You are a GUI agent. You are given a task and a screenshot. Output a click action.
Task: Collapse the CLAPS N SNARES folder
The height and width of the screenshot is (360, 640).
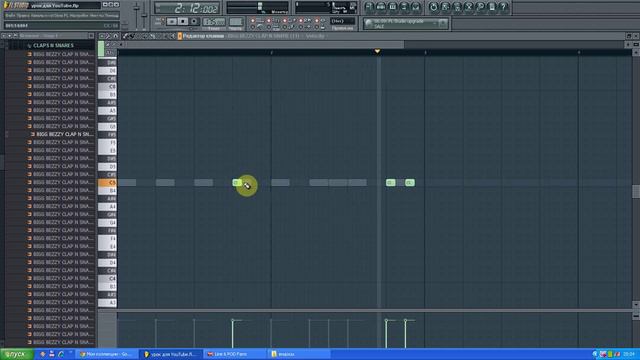point(53,45)
